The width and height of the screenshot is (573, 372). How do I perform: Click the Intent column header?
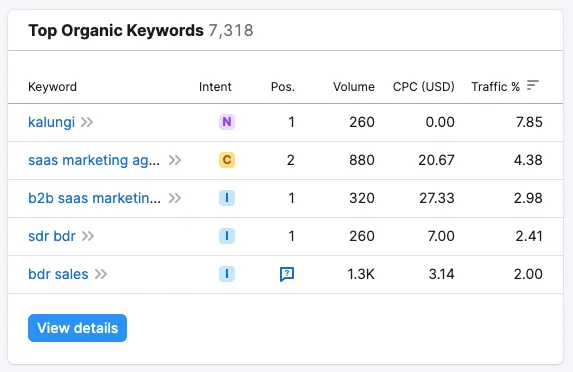click(x=215, y=87)
